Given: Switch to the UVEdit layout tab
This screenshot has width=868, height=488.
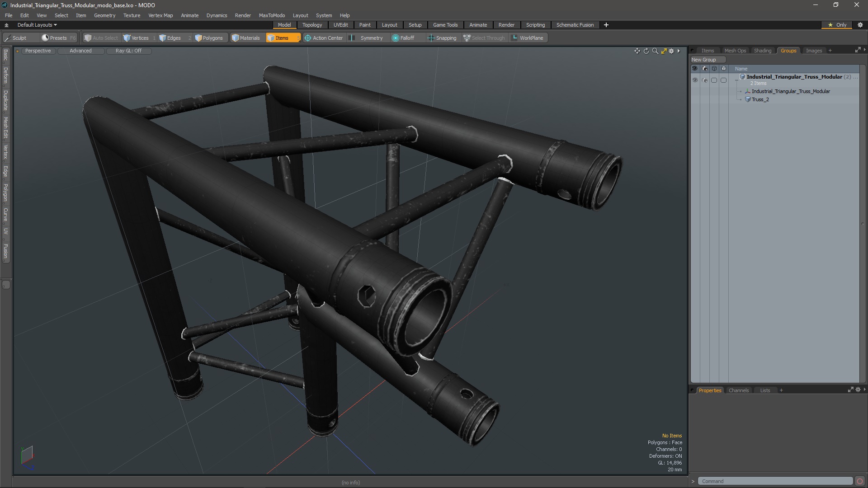Looking at the screenshot, I should point(340,25).
